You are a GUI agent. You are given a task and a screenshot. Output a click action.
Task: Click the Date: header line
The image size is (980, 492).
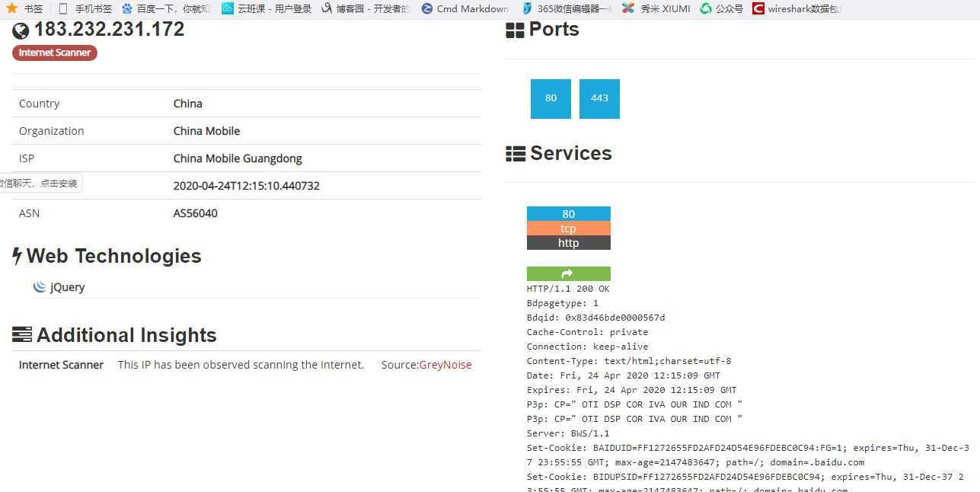[x=623, y=375]
